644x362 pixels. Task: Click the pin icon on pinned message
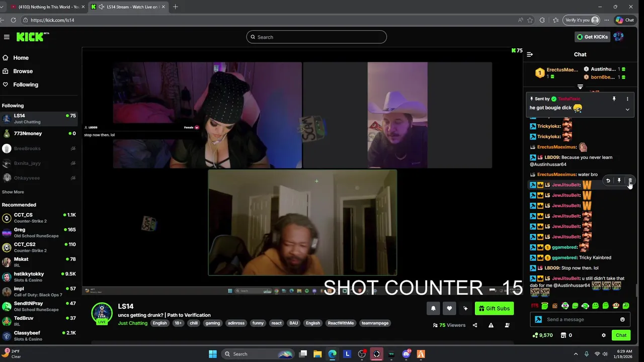click(x=614, y=99)
